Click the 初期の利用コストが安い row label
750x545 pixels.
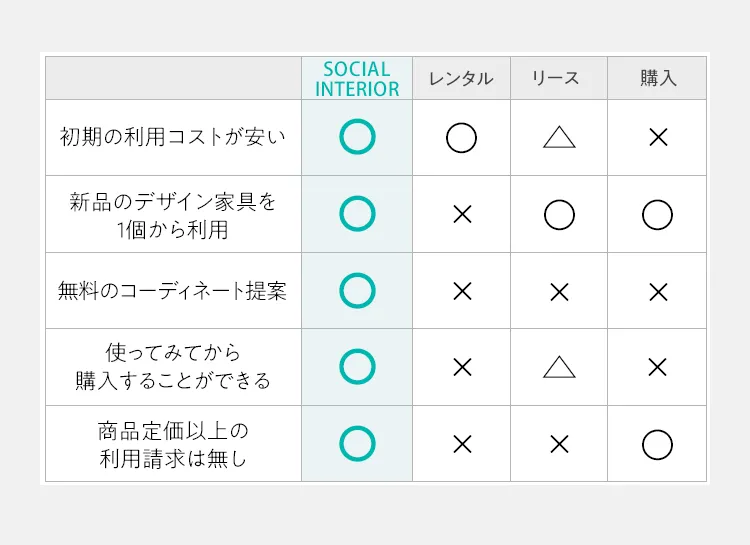[x=173, y=137]
